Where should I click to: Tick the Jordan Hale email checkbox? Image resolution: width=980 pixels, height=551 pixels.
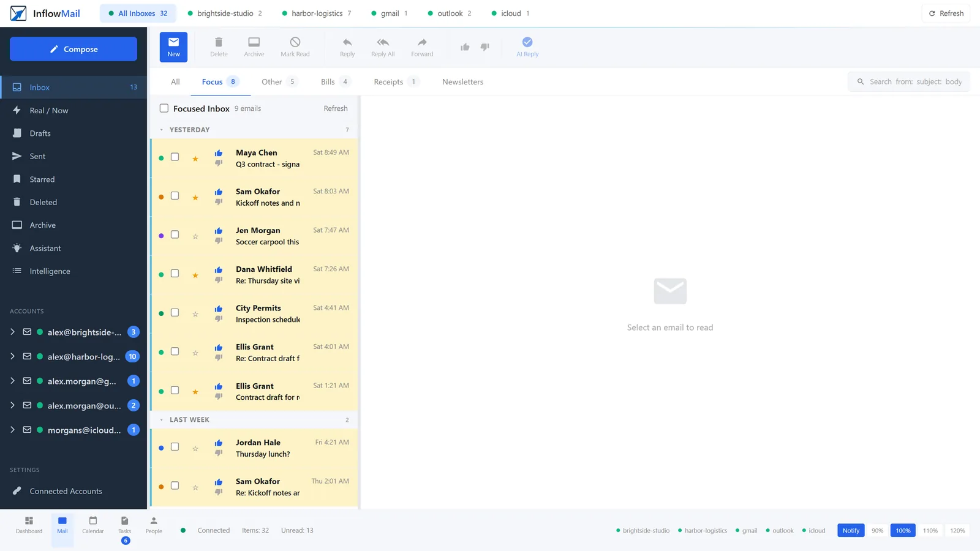[175, 447]
